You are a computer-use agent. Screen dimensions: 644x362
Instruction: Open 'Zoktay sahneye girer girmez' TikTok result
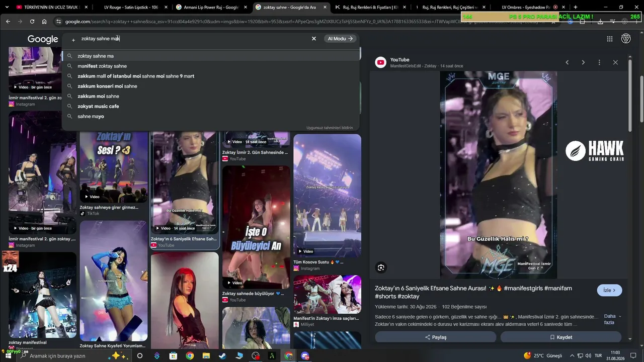(x=114, y=174)
